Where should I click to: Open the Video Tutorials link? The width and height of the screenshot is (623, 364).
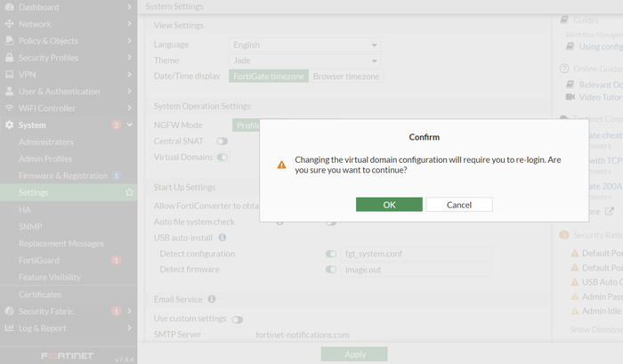(601, 97)
